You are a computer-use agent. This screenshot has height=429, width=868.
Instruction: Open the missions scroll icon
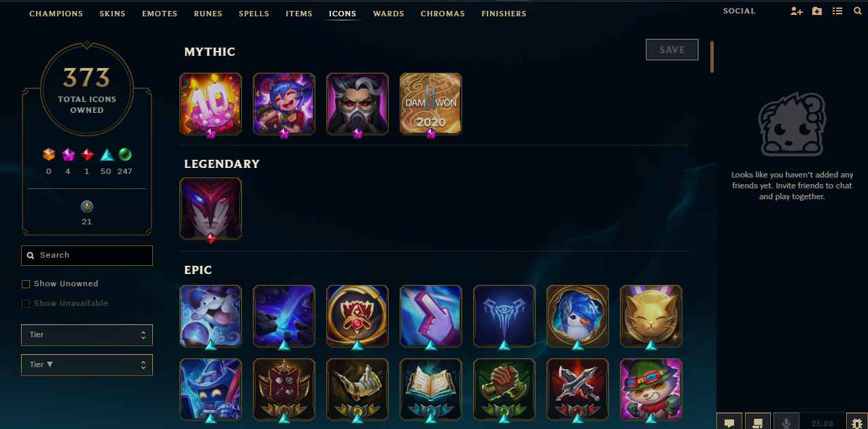click(758, 422)
